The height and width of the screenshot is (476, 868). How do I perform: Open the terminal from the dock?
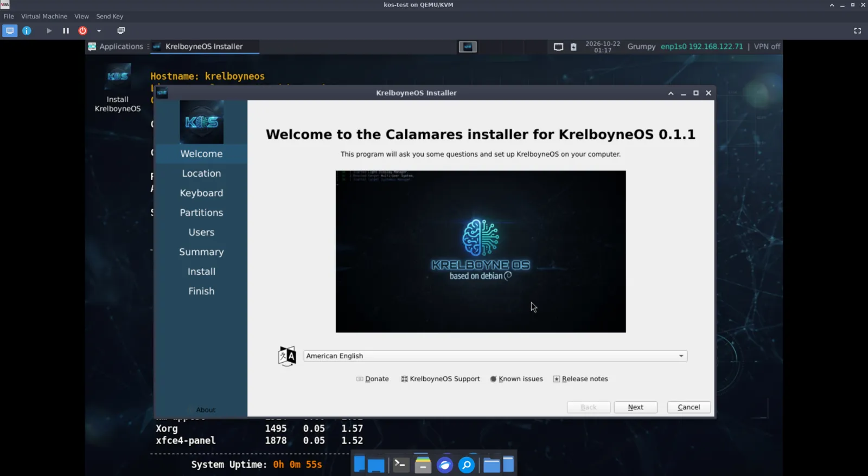click(x=401, y=465)
